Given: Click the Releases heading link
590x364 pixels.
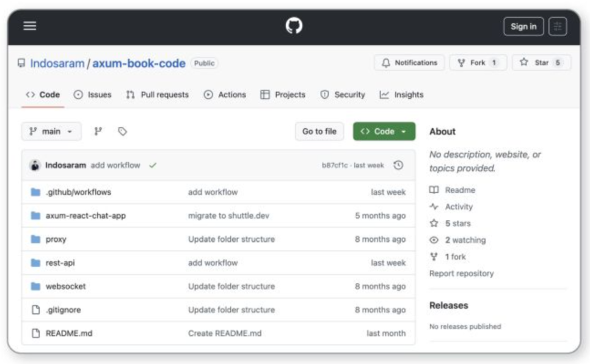Looking at the screenshot, I should pyautogui.click(x=448, y=305).
